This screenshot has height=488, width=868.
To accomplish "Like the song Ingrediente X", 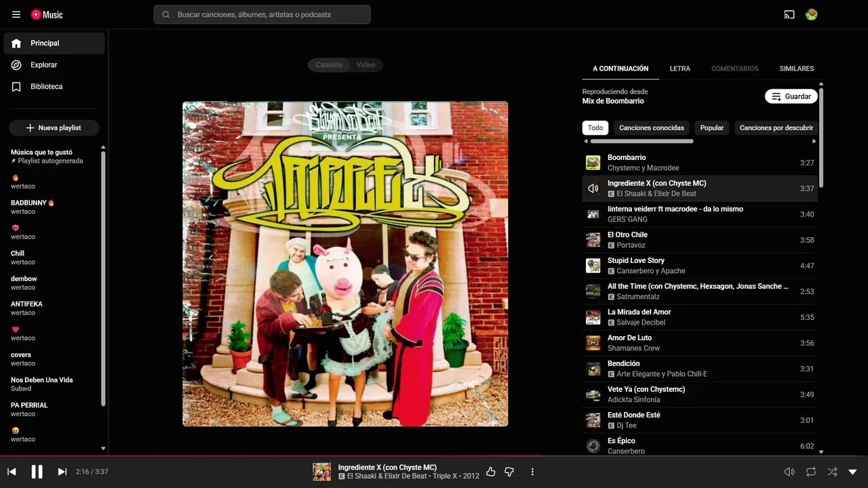I will pyautogui.click(x=491, y=472).
